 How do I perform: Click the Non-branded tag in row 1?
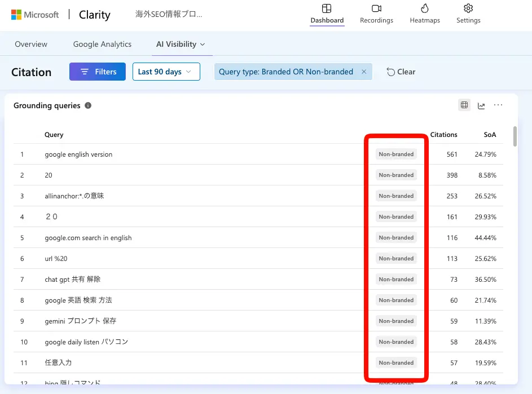click(396, 154)
